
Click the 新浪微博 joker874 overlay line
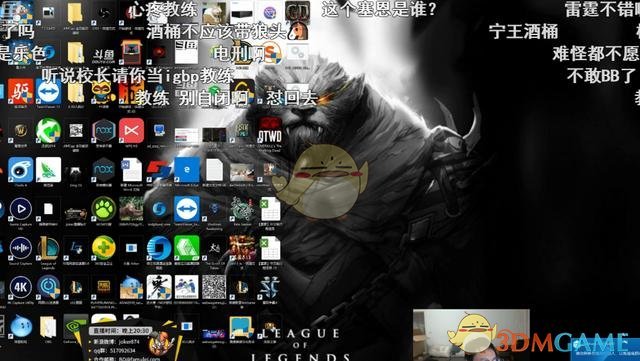(x=117, y=342)
